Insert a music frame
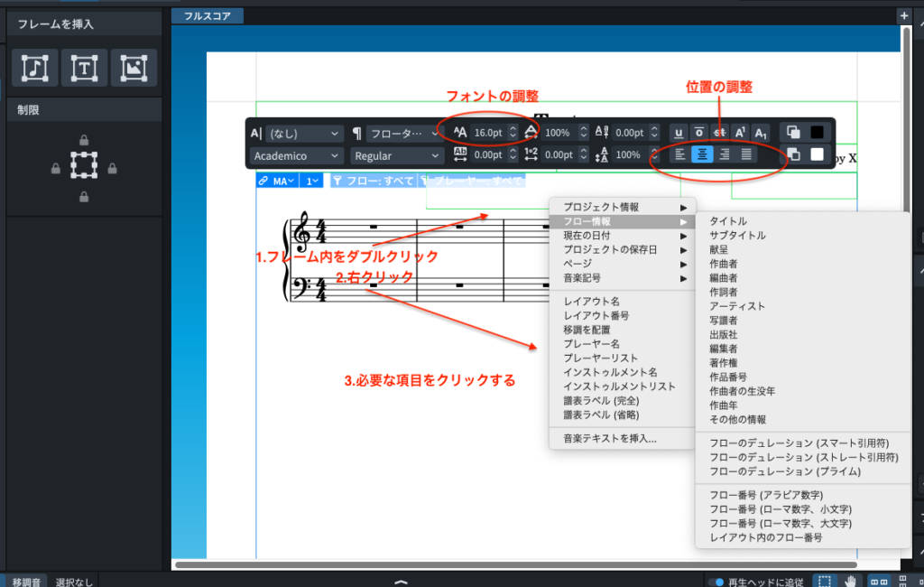Viewport: 924px width, 587px height. (x=35, y=68)
